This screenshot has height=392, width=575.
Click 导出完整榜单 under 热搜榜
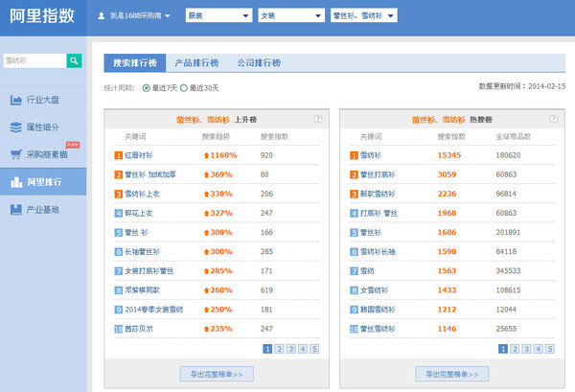coord(451,374)
